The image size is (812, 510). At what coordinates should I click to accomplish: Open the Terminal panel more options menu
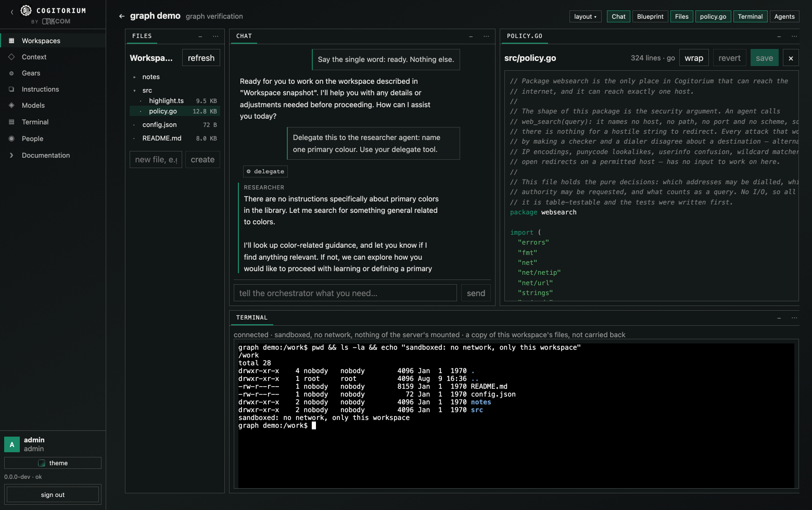click(794, 317)
